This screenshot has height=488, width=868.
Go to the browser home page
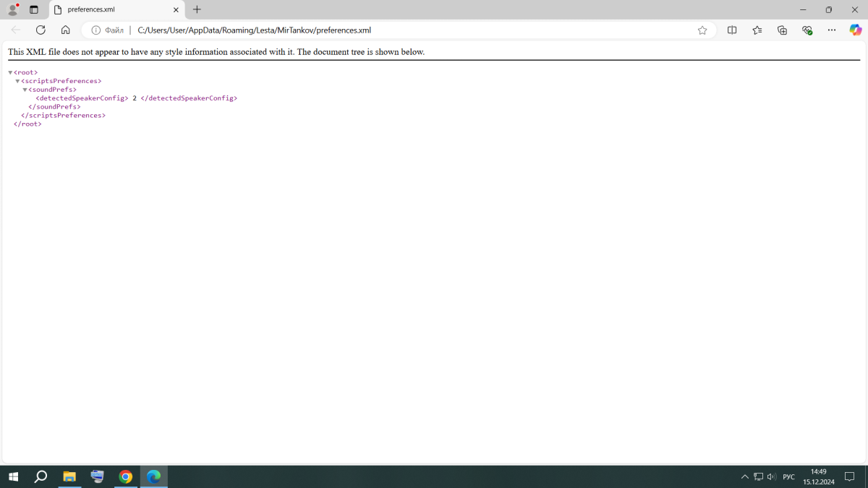click(x=65, y=30)
